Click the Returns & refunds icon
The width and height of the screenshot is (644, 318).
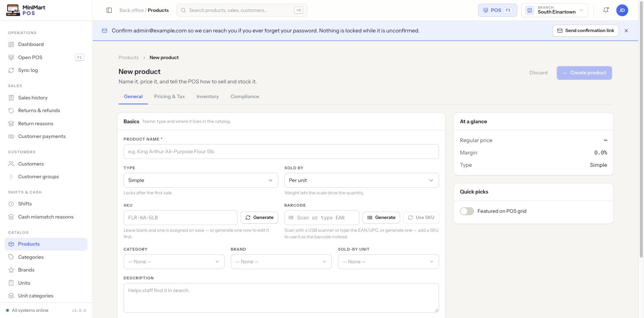[x=11, y=111]
